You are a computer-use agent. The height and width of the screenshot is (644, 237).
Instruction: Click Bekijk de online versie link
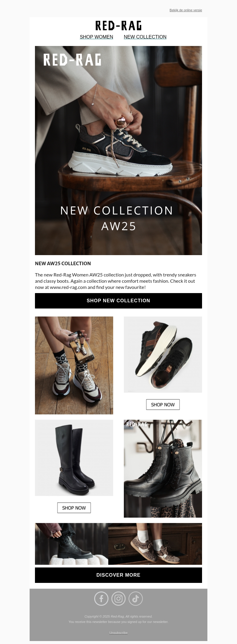click(x=186, y=10)
